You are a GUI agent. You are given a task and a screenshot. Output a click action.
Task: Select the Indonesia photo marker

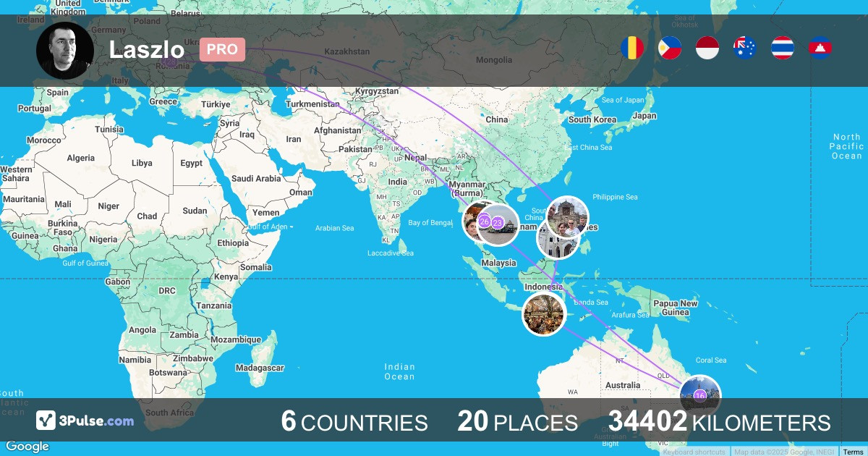click(x=544, y=314)
